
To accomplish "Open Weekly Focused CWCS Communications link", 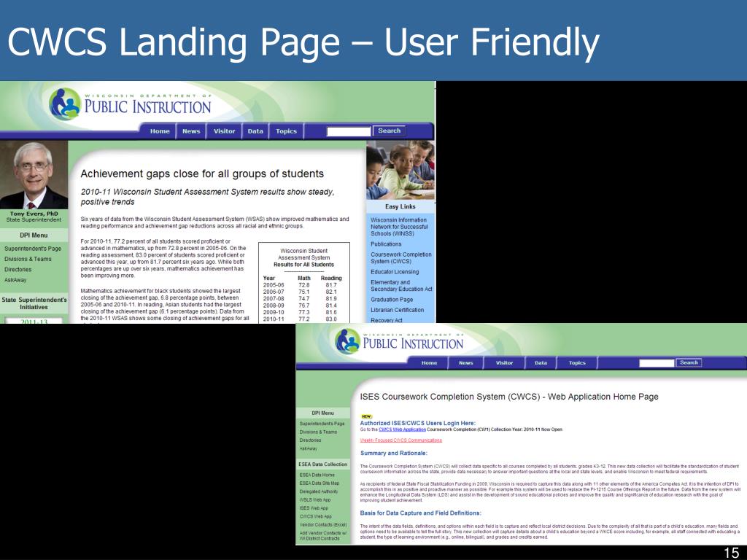I will click(x=401, y=440).
